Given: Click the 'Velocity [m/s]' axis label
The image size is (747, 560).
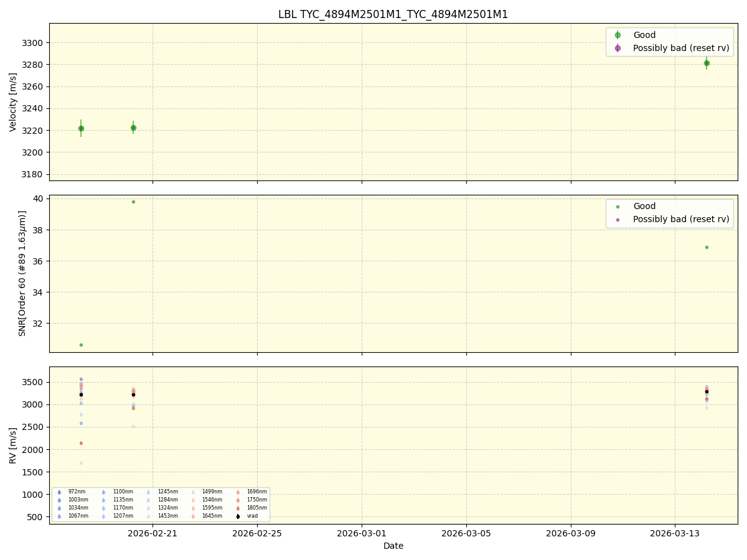Looking at the screenshot, I should tap(13, 102).
